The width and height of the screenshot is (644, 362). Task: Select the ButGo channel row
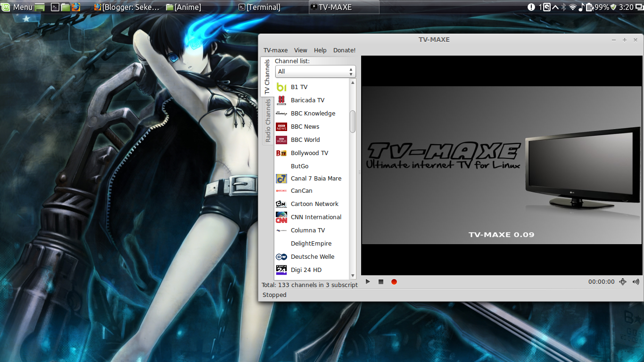pyautogui.click(x=312, y=166)
